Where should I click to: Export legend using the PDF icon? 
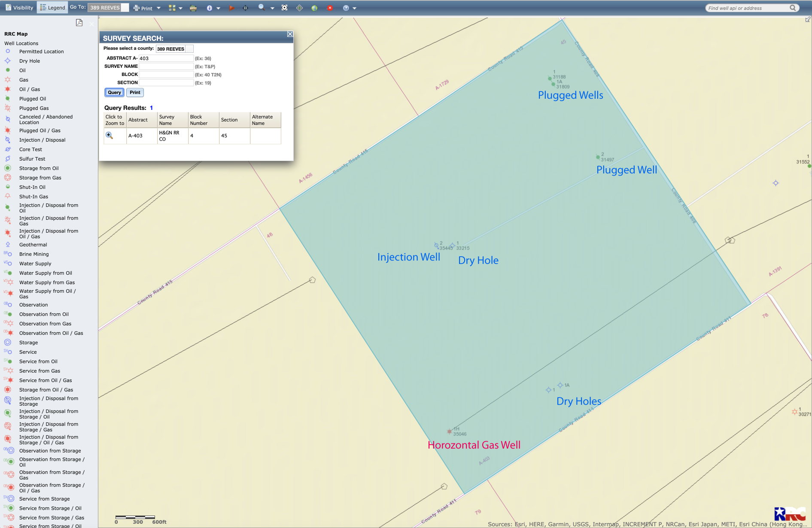coord(79,23)
